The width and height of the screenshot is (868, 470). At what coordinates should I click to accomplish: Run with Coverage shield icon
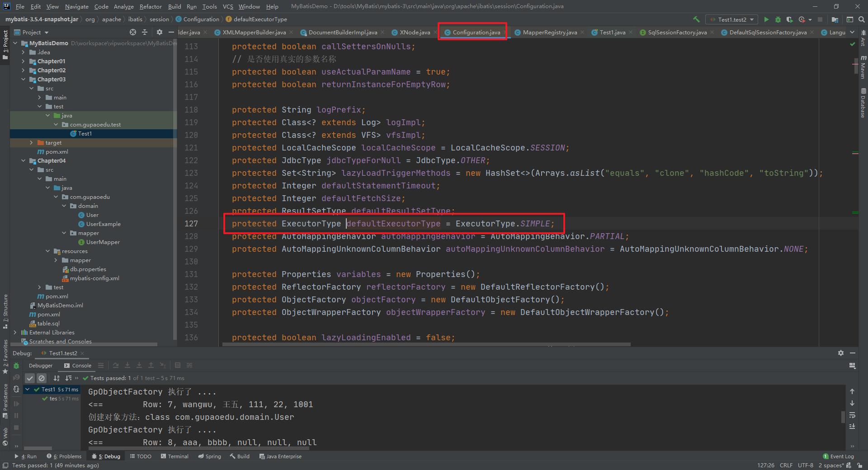789,19
